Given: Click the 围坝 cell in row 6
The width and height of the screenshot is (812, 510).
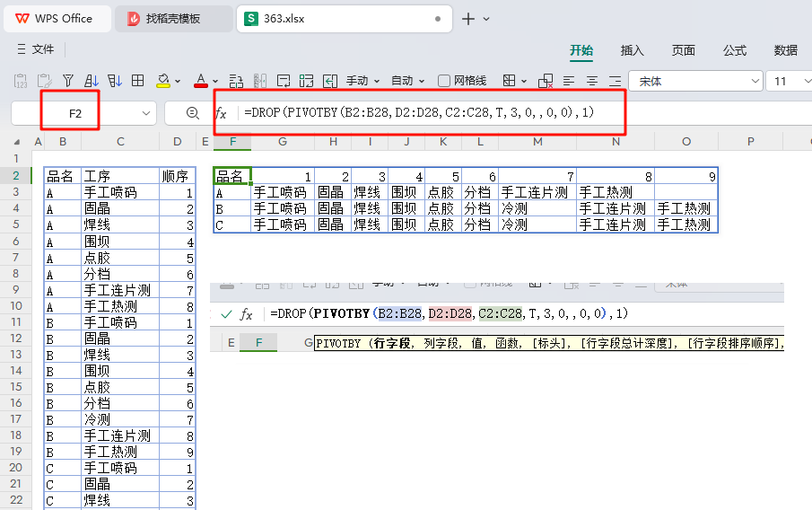Looking at the screenshot, I should (x=120, y=241).
